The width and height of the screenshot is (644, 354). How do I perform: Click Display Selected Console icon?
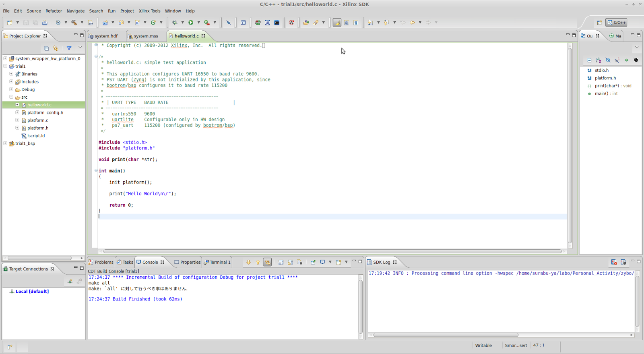tap(322, 262)
